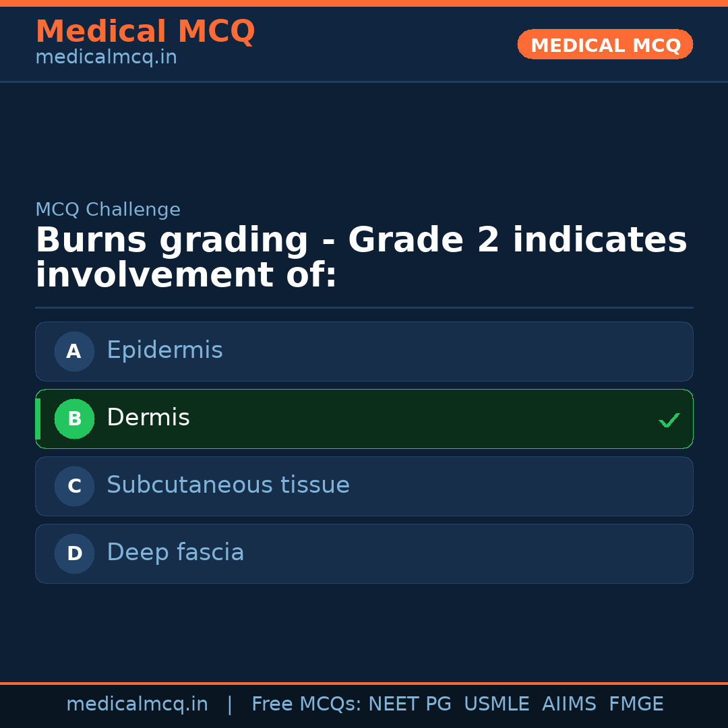
Task: Open the NEET PG category
Action: coord(409,703)
